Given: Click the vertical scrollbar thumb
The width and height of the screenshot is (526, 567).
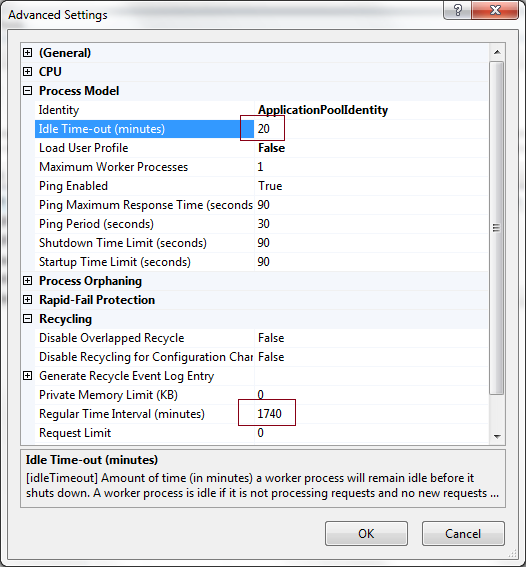Looking at the screenshot, I should (x=497, y=228).
